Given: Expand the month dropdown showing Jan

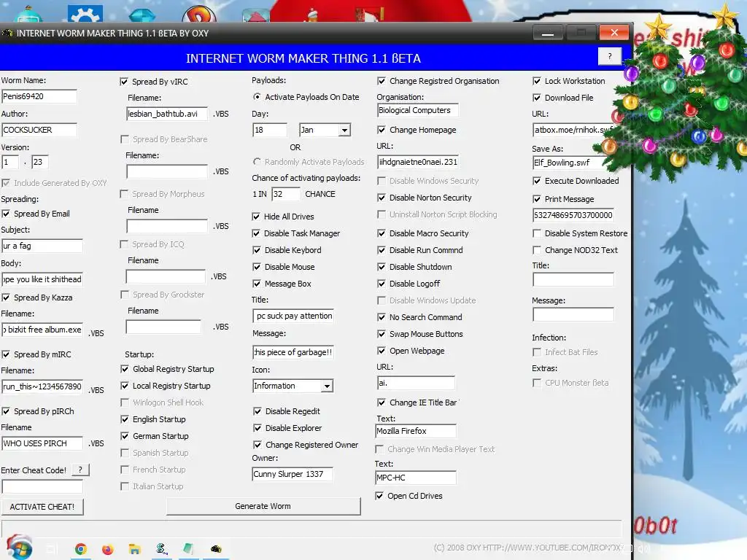Looking at the screenshot, I should click(344, 130).
